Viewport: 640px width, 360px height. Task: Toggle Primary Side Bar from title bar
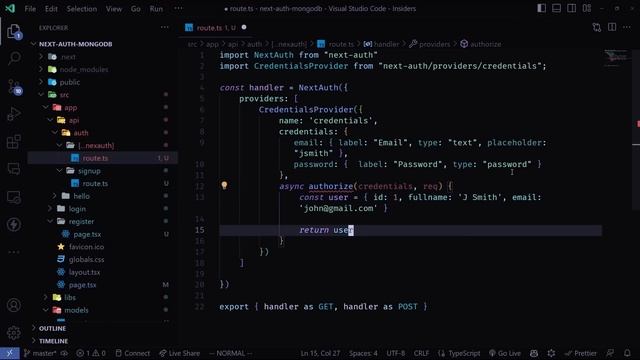(x=541, y=8)
